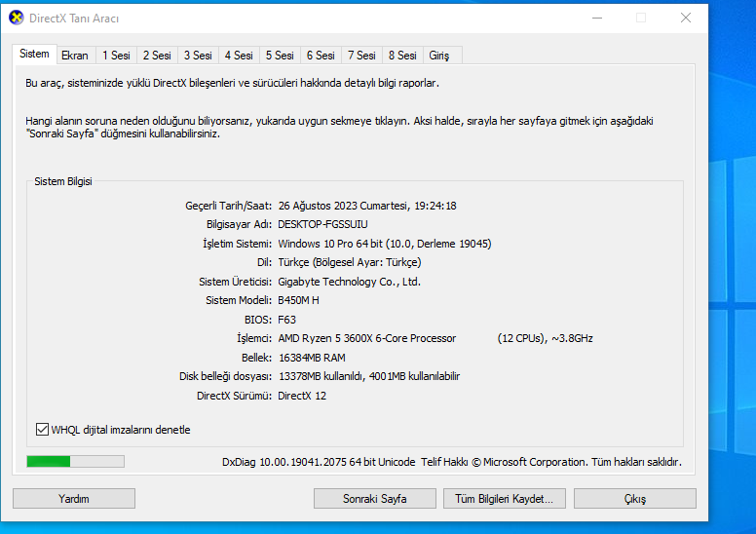Click the Geçerli Tarih/Saat label
Image resolution: width=756 pixels, height=534 pixels.
click(x=229, y=206)
